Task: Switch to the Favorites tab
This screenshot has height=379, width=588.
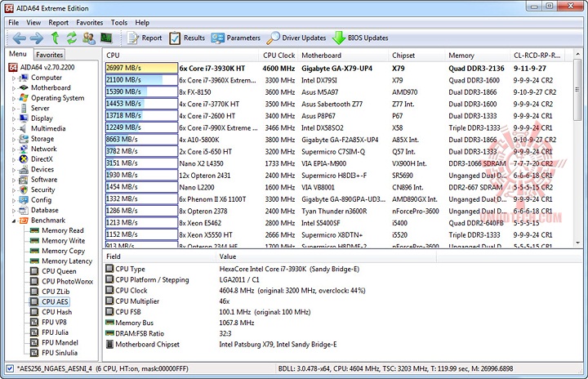Action: [x=49, y=55]
